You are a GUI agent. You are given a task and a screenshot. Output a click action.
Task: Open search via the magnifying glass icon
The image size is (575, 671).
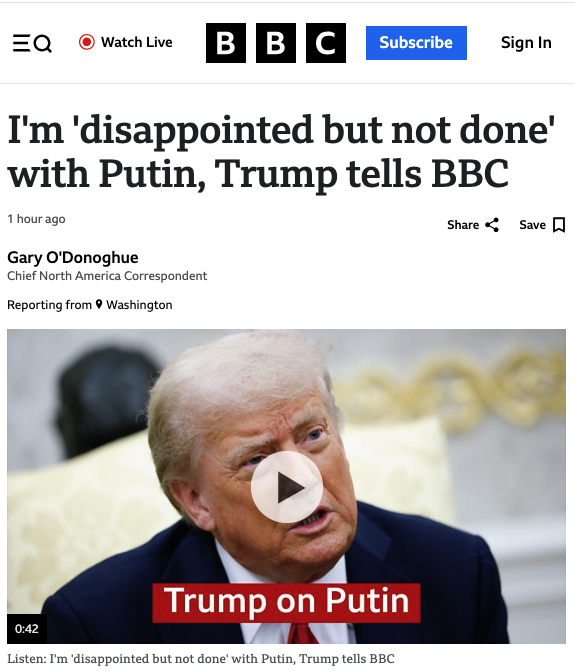click(43, 43)
